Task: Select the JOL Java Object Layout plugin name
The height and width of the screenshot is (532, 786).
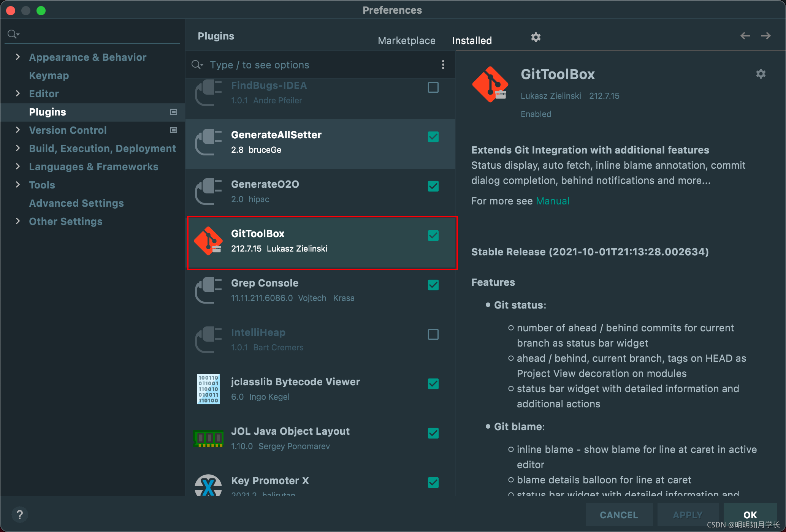Action: tap(290, 431)
